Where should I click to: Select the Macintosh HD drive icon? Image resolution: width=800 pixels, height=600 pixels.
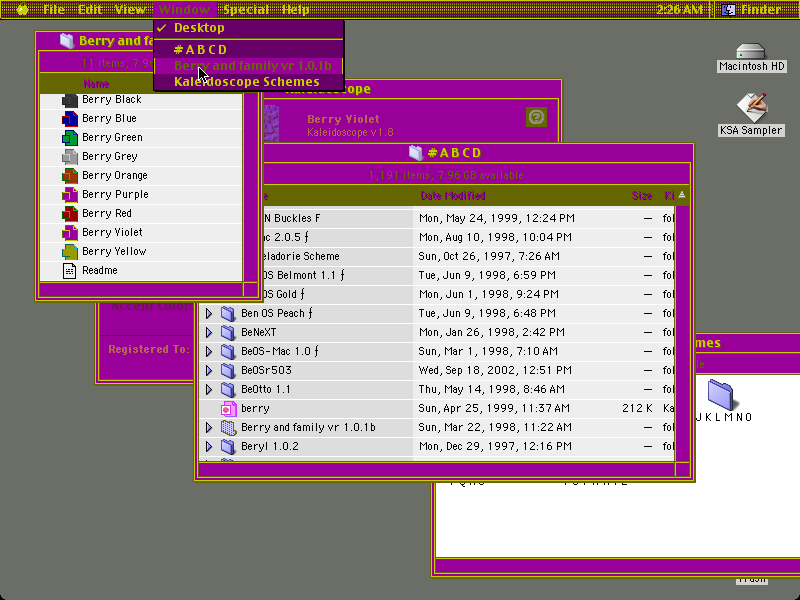pyautogui.click(x=751, y=52)
